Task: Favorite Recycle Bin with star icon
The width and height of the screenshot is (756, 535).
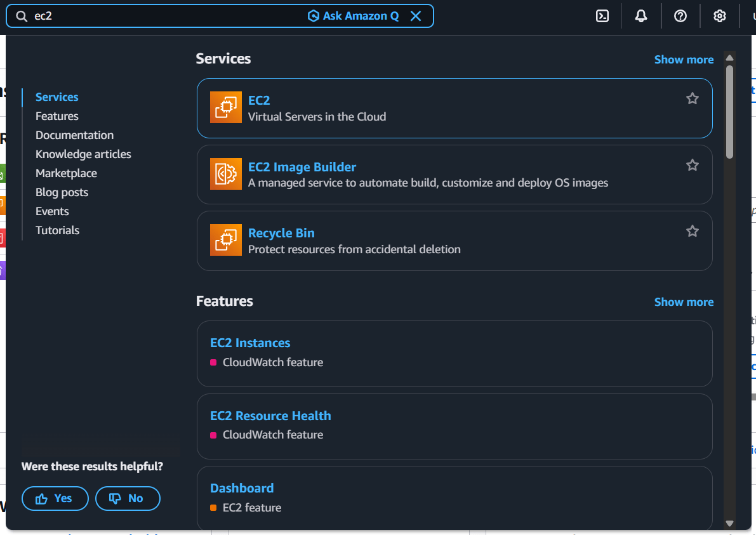Action: point(693,231)
